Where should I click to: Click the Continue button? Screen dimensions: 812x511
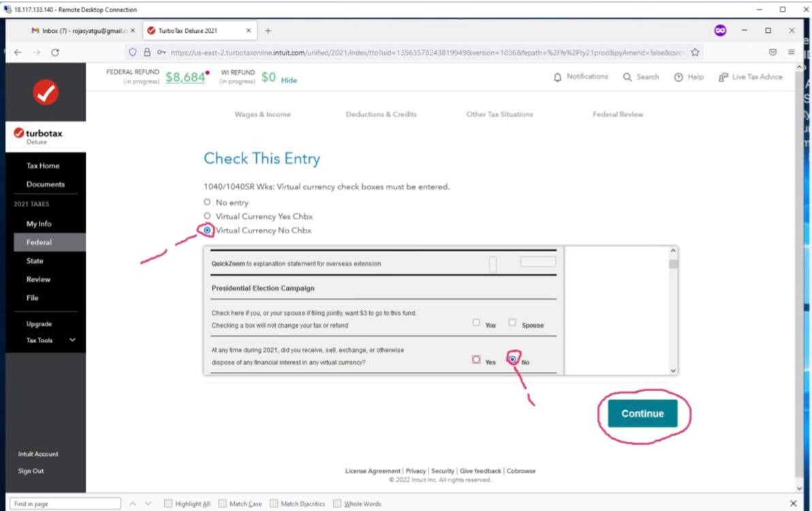tap(642, 414)
